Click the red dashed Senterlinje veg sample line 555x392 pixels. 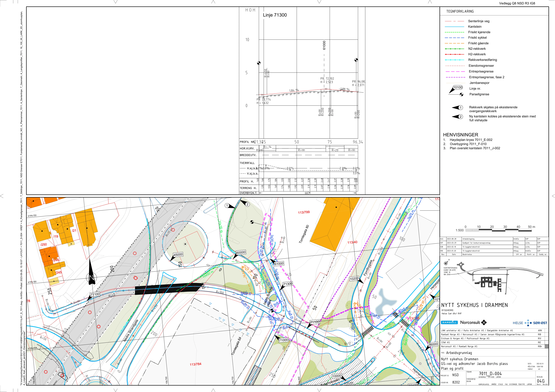tap(454, 21)
